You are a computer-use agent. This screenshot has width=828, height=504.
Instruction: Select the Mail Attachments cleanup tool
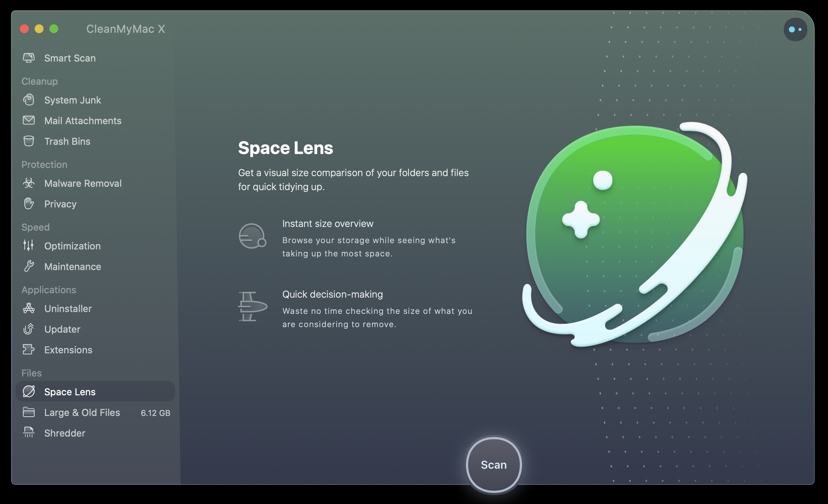[x=83, y=120]
